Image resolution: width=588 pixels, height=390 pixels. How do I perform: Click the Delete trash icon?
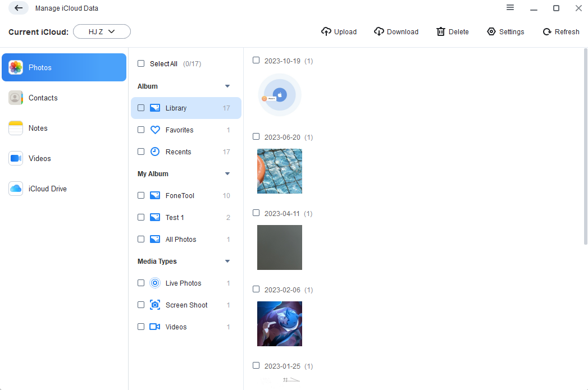coord(441,31)
